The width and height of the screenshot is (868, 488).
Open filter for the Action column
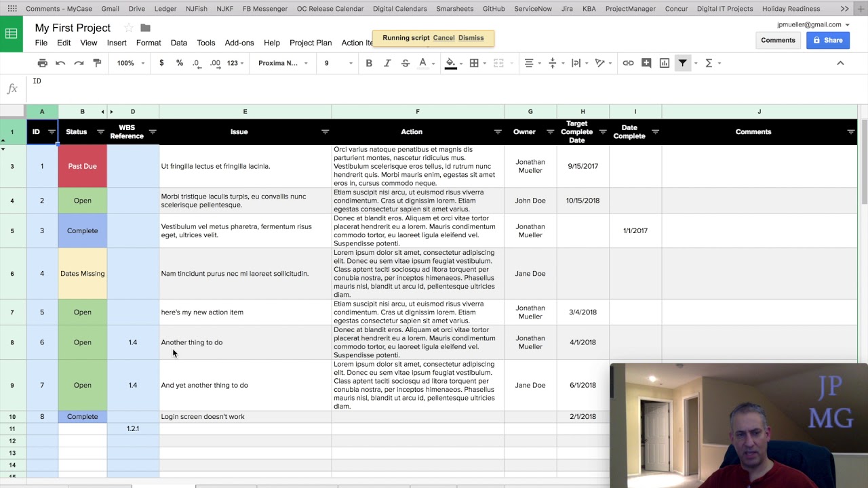[x=498, y=132]
